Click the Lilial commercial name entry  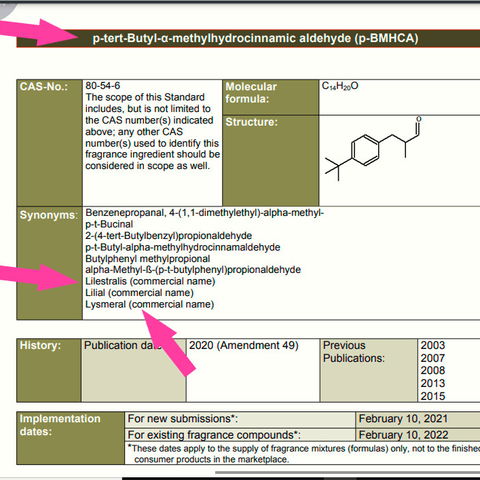click(x=139, y=293)
